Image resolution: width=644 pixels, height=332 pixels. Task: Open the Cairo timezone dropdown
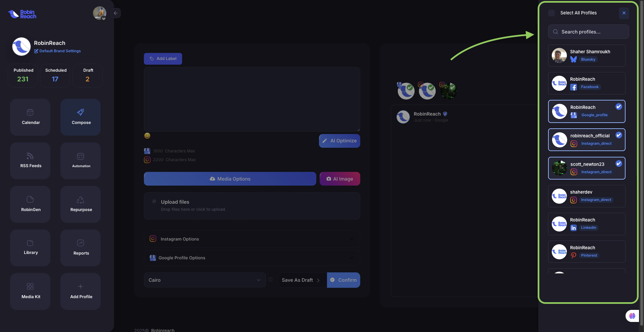click(205, 280)
